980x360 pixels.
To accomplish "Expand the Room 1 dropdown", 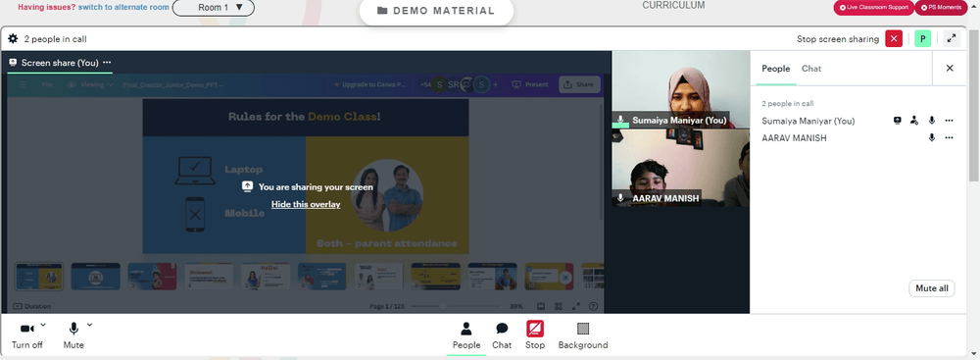I will 213,8.
